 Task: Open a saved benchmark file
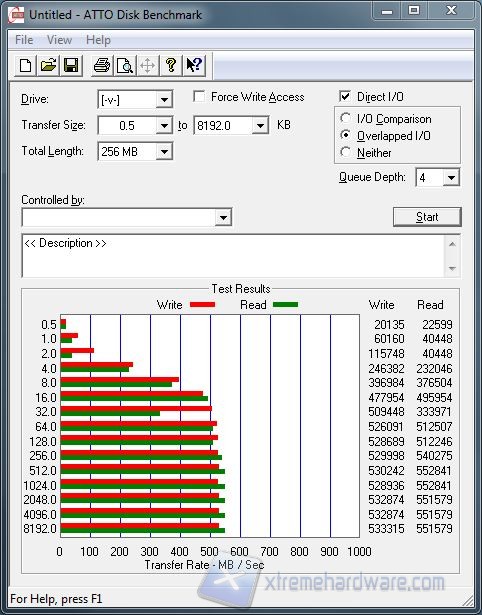pyautogui.click(x=48, y=66)
